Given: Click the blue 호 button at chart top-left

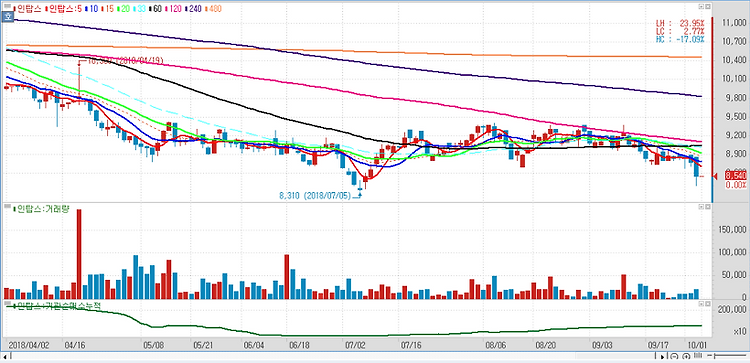Looking at the screenshot, I should (8, 17).
